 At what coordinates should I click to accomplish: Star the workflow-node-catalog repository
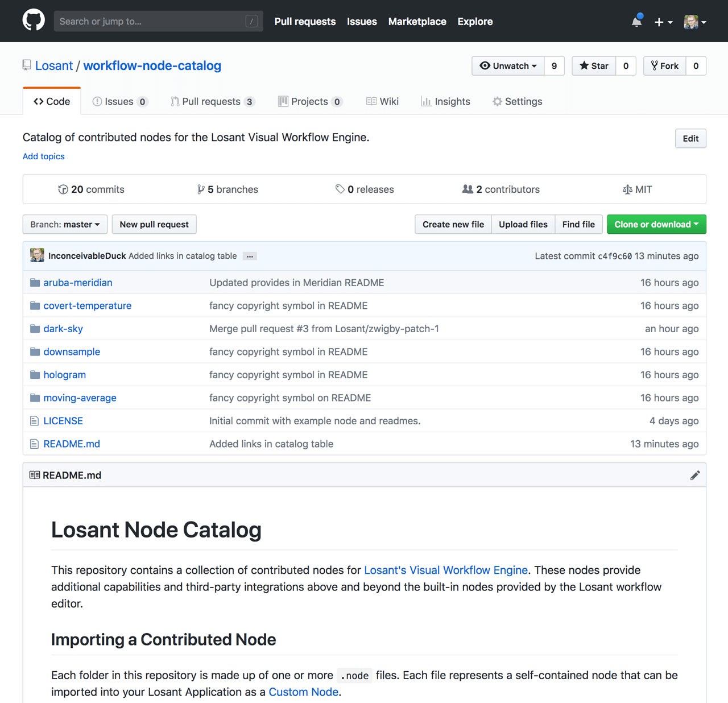tap(593, 65)
